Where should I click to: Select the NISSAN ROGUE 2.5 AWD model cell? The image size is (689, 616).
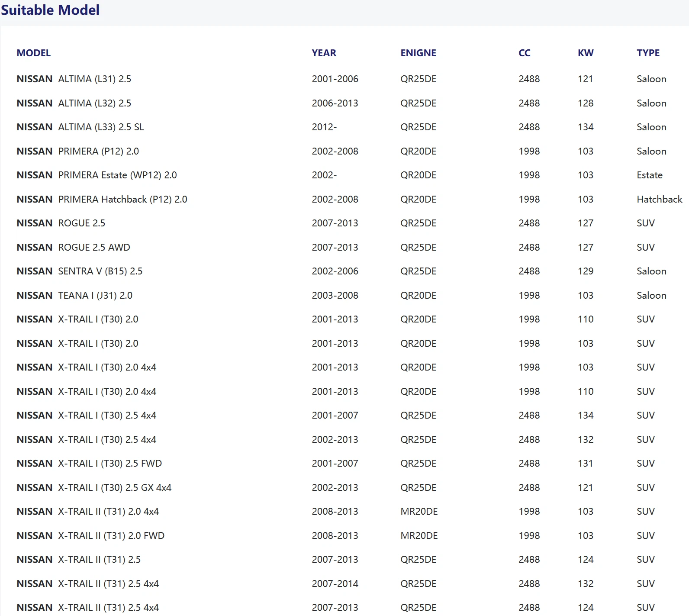tap(73, 247)
